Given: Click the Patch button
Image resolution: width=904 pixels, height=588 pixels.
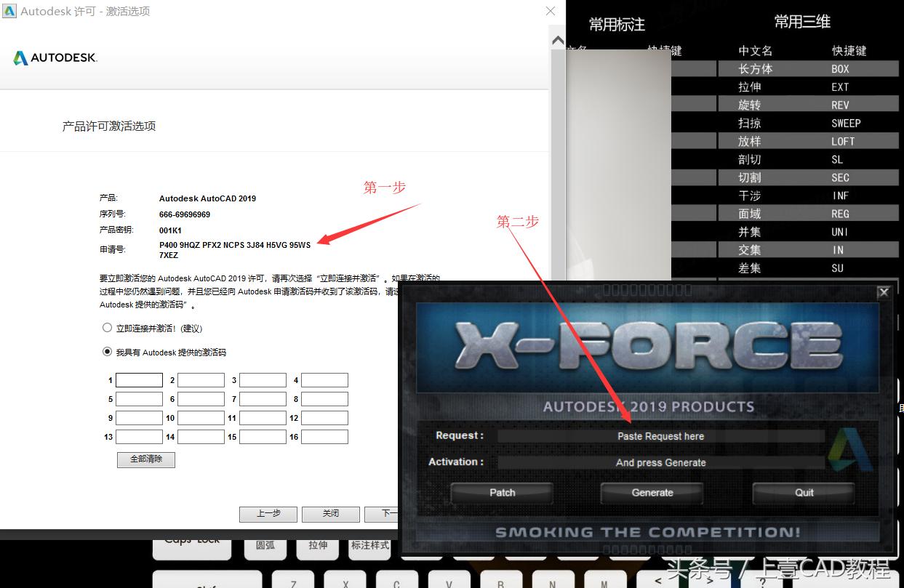Looking at the screenshot, I should pyautogui.click(x=502, y=493).
